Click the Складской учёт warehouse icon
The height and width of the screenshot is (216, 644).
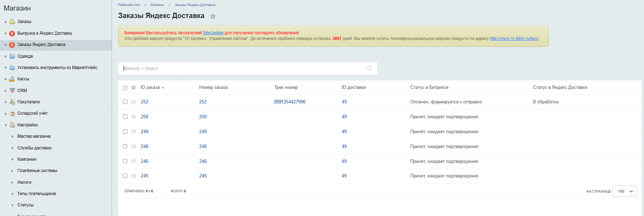[x=12, y=114]
